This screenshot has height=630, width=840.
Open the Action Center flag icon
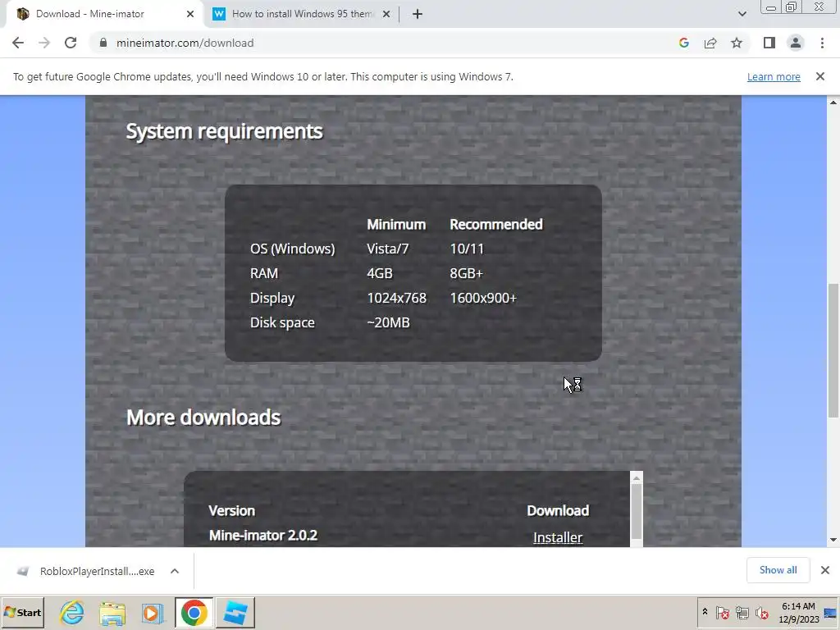[722, 612]
